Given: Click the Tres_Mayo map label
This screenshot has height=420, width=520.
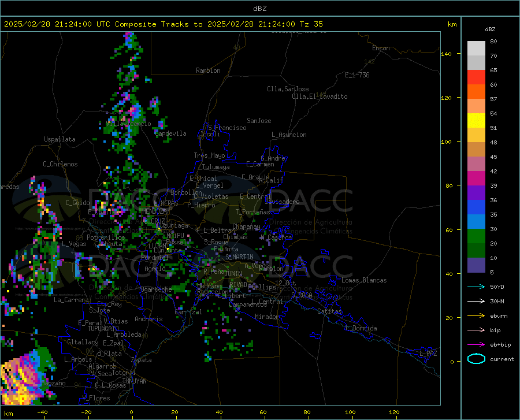Looking at the screenshot, I should 209,155.
